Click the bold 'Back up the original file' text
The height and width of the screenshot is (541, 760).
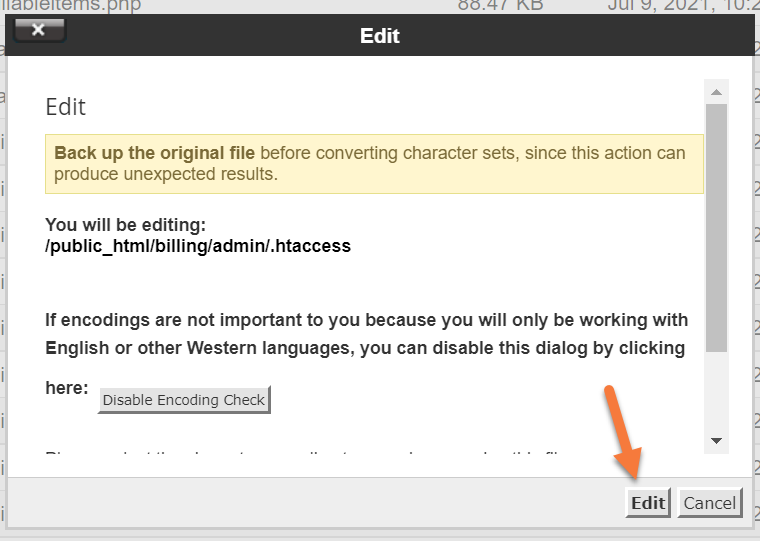click(155, 153)
